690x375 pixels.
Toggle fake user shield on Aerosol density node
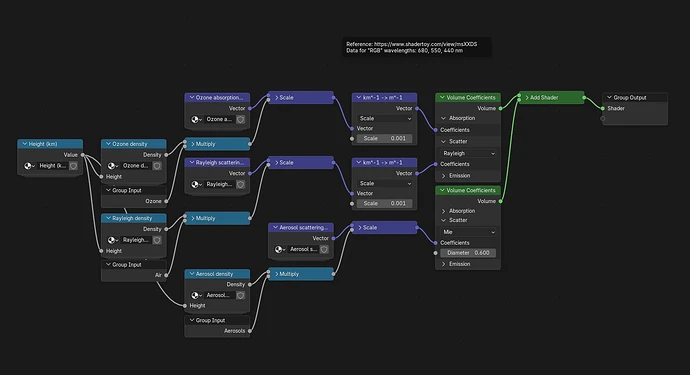click(241, 295)
